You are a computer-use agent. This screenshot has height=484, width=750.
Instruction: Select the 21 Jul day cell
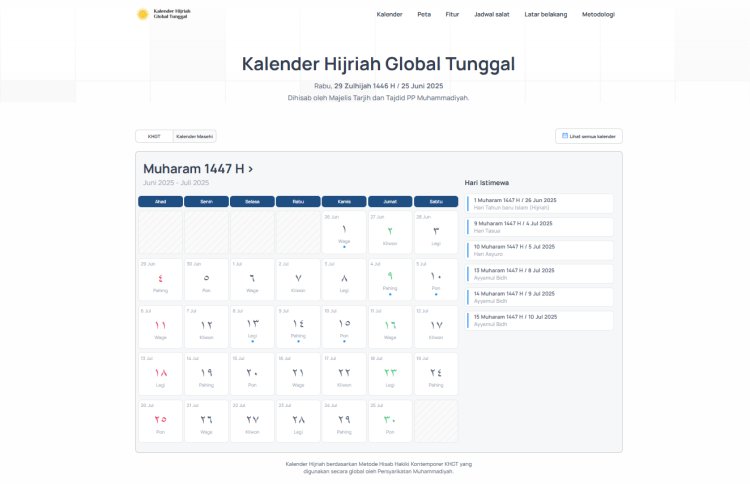[206, 421]
